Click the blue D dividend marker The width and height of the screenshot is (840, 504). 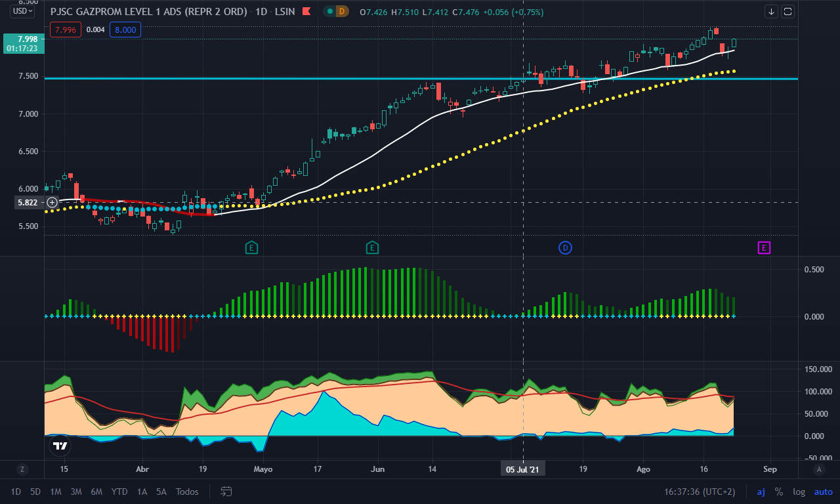pos(565,247)
